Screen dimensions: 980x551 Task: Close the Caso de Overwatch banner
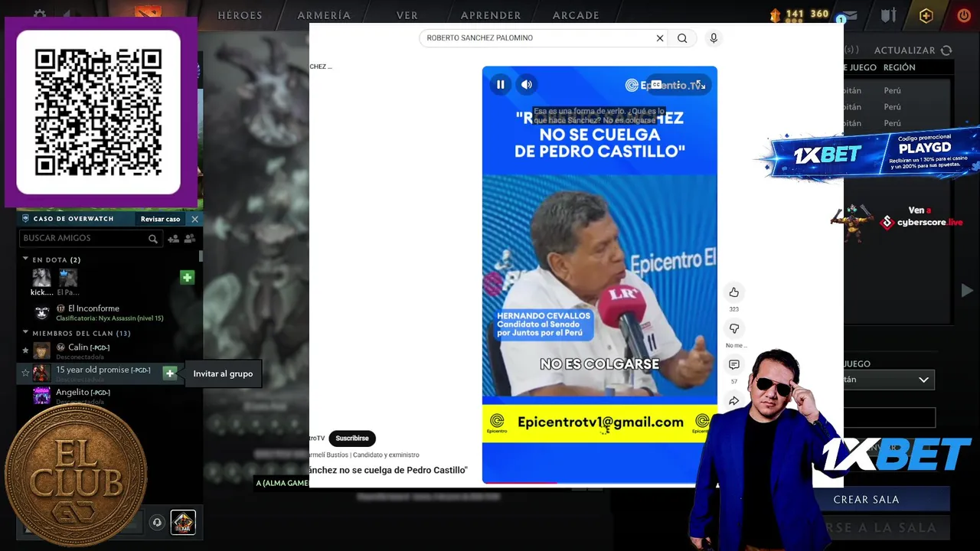pos(194,219)
